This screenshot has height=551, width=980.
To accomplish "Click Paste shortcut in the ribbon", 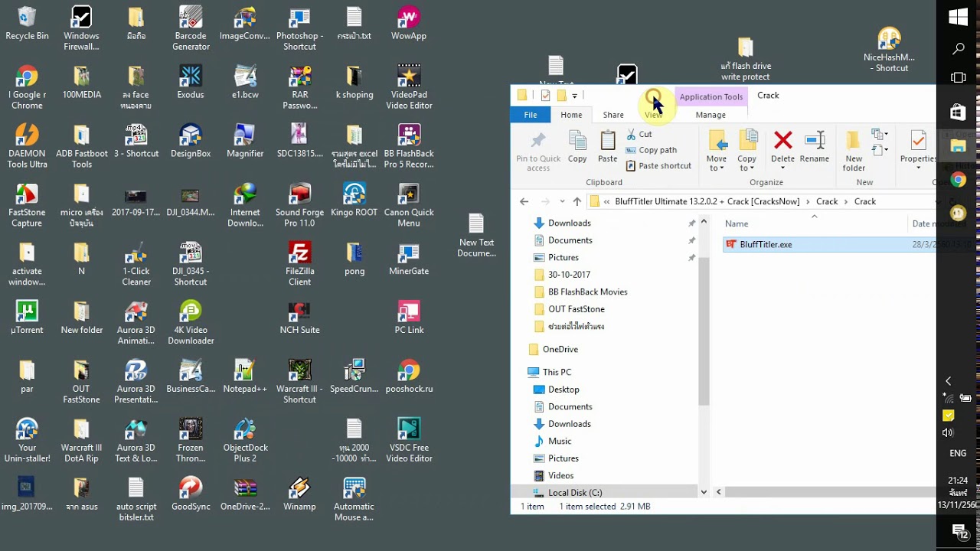I will pos(658,166).
